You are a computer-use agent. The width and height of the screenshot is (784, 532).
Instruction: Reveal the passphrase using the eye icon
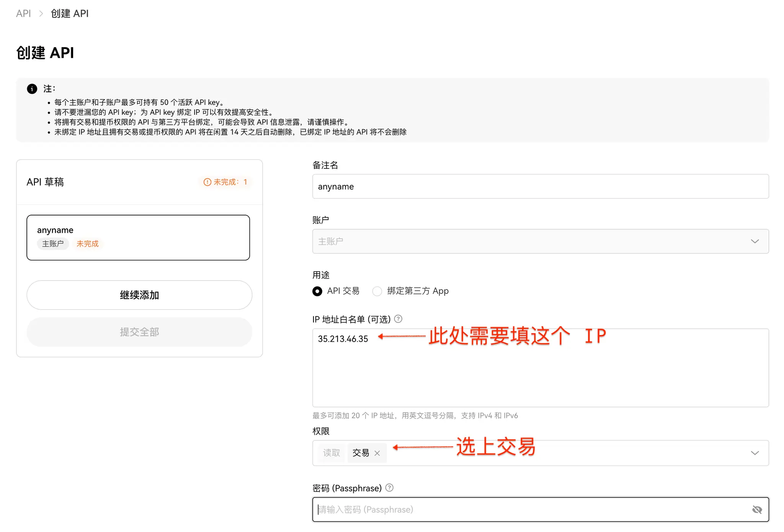(x=758, y=509)
